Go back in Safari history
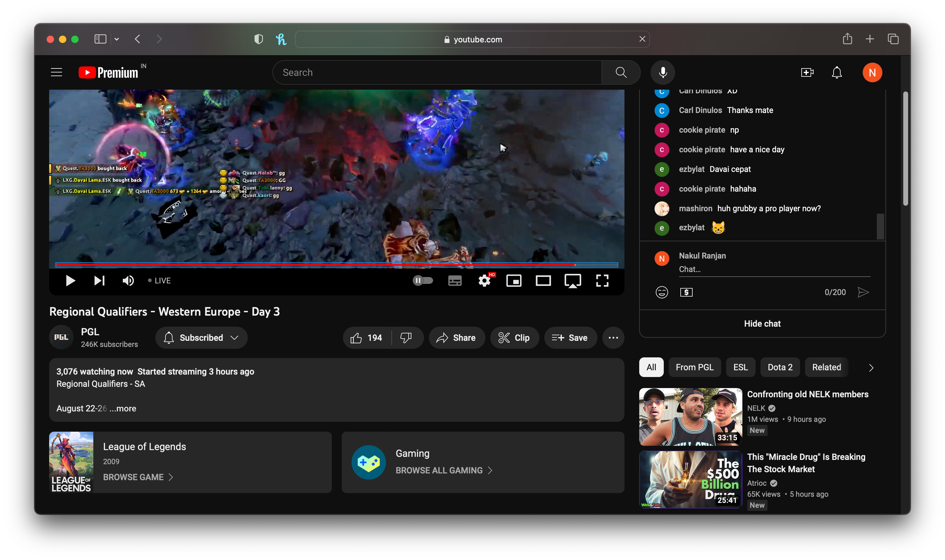 [138, 39]
